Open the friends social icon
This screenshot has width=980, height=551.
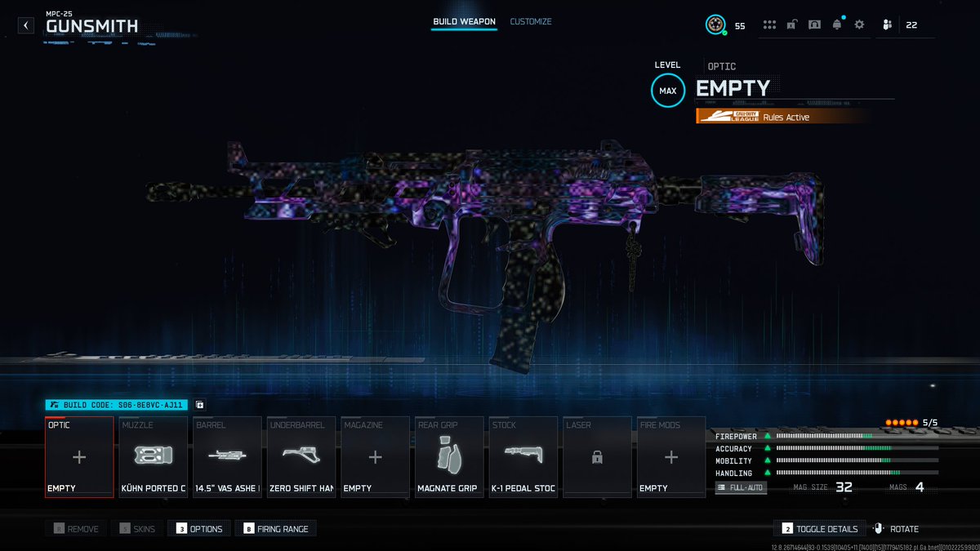[x=887, y=25]
